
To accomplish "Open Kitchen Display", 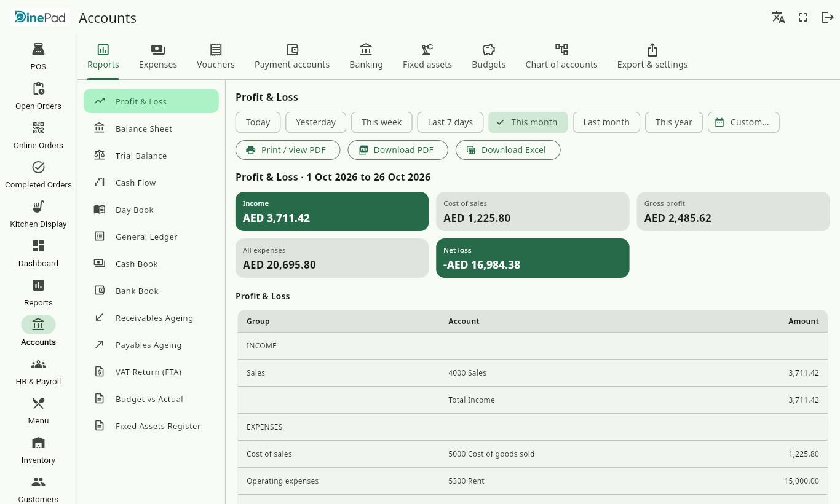I will click(38, 214).
